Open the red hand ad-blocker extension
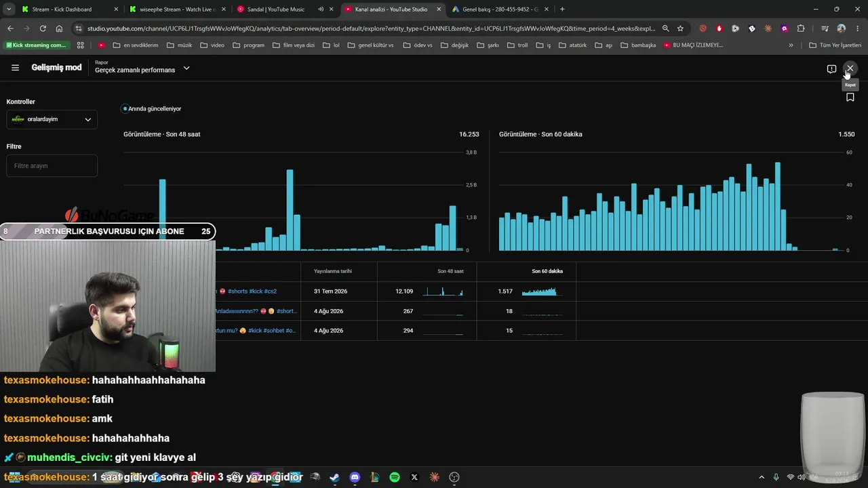The height and width of the screenshot is (488, 868). (x=719, y=28)
